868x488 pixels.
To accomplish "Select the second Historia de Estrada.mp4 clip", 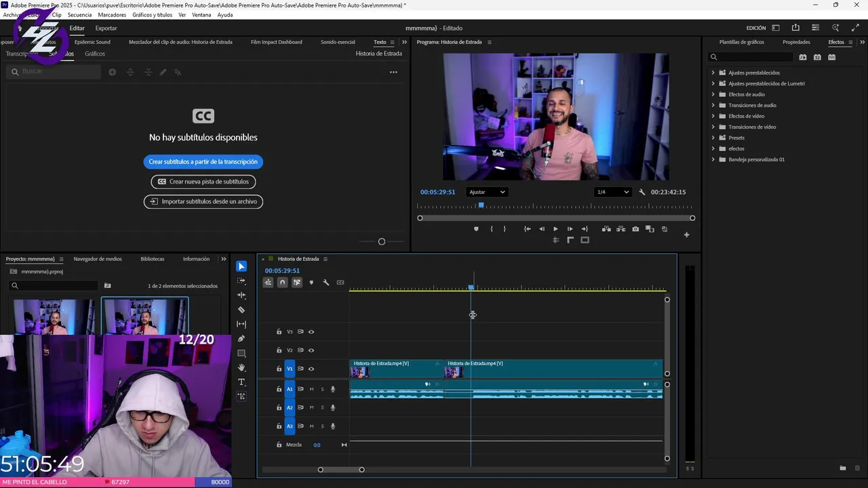I will (x=553, y=369).
